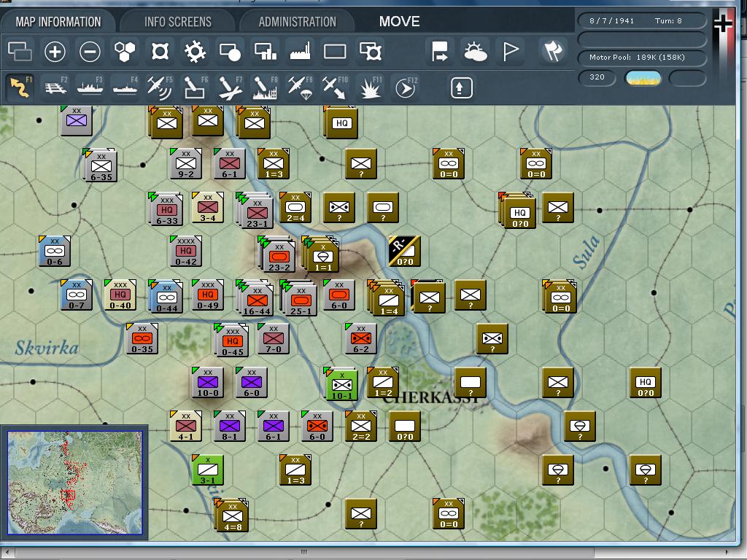Select the 16-44 unit stack

pos(256,298)
